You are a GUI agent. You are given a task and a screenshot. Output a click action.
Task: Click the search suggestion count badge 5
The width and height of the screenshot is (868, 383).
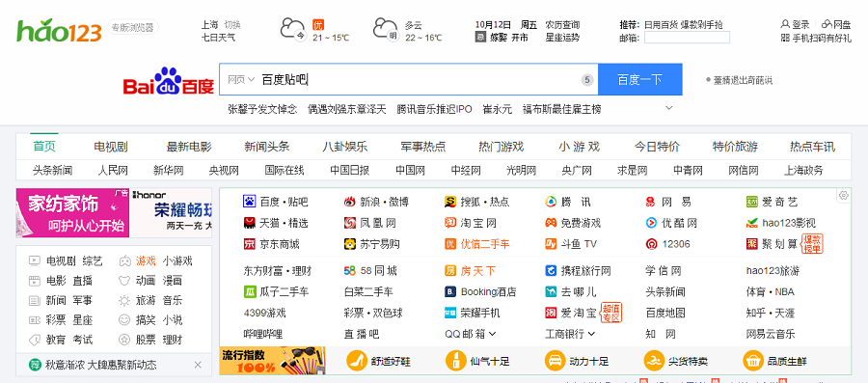pos(587,80)
